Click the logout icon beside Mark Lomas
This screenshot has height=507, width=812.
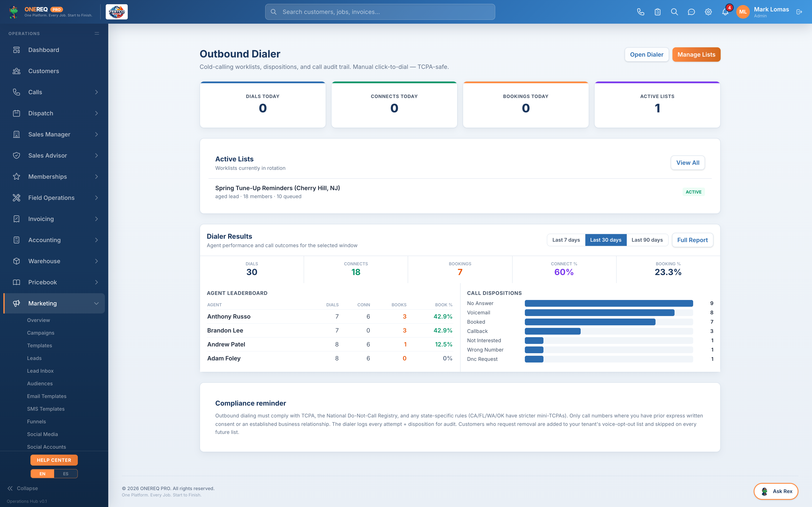pyautogui.click(x=799, y=12)
